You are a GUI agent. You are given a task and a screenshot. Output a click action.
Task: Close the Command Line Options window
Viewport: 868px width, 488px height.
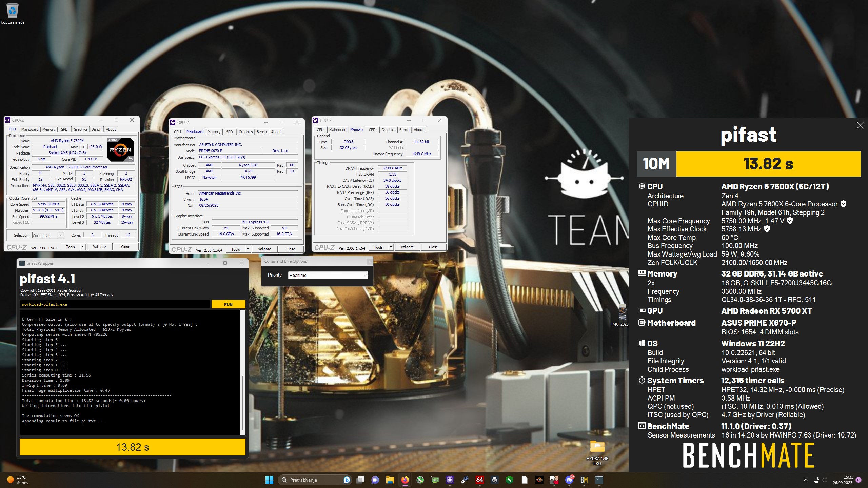[x=369, y=261]
